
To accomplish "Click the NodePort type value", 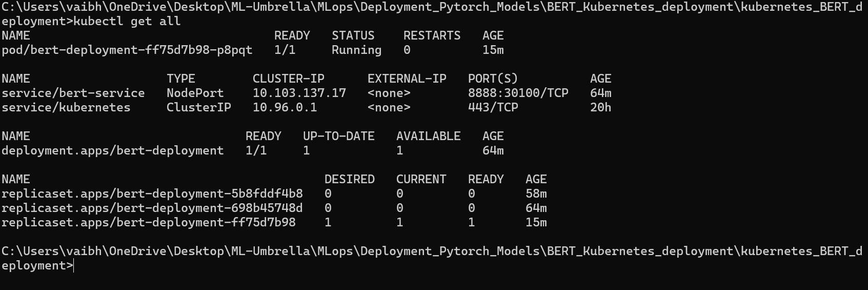I will [195, 93].
